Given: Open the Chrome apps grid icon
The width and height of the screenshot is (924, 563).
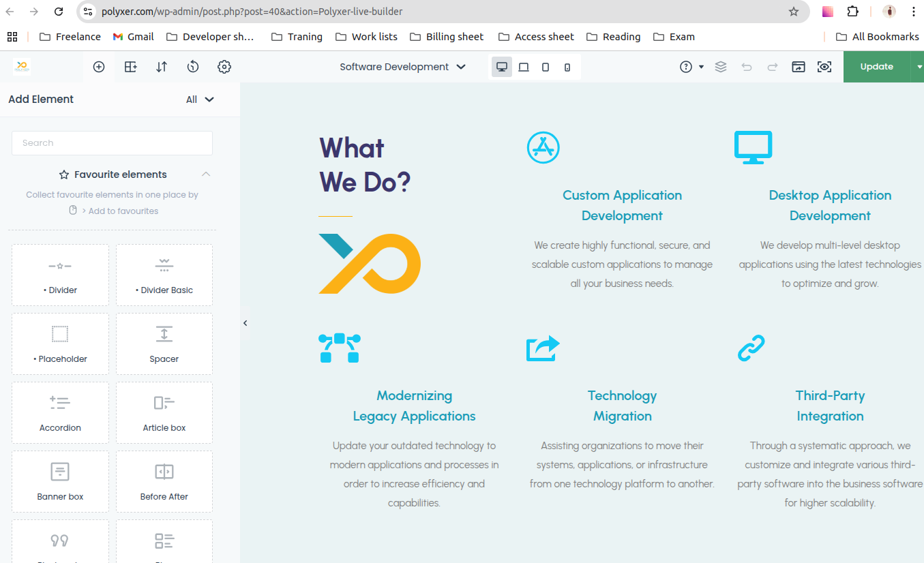Looking at the screenshot, I should (12, 37).
